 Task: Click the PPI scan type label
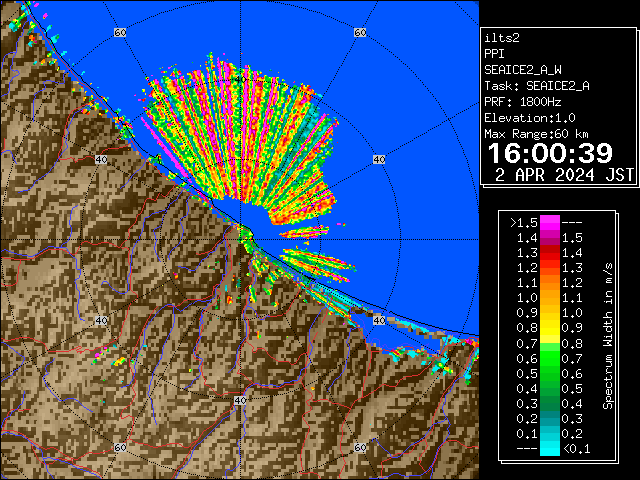[x=494, y=54]
